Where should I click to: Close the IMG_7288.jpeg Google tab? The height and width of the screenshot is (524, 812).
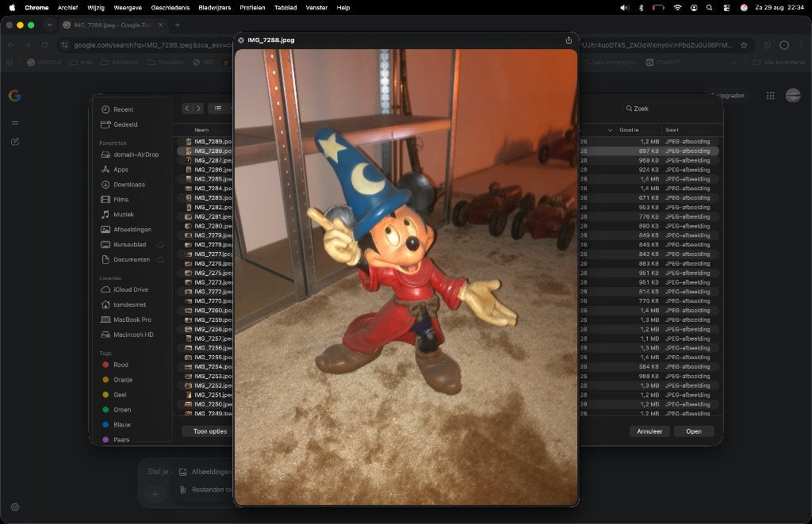tap(160, 25)
